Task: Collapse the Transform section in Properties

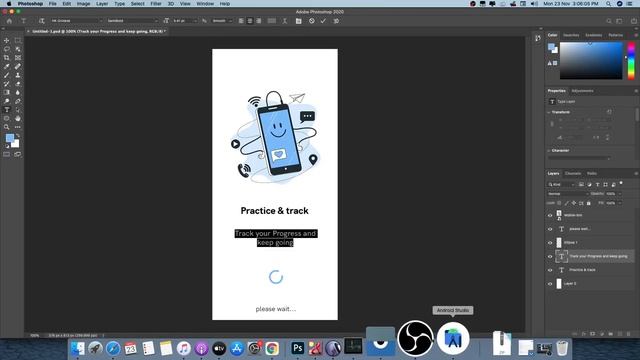Action: coord(549,112)
